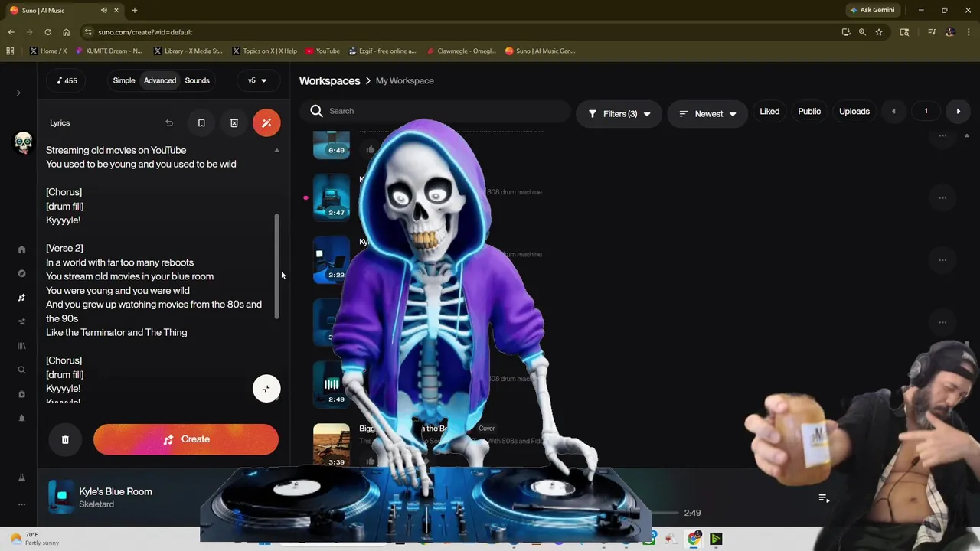980x551 pixels.
Task: Click the browser address bar URL
Action: [145, 32]
